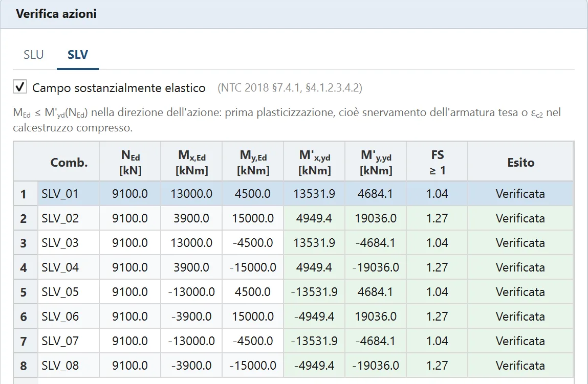Click the SLV_08 combination cell
This screenshot has height=384, width=588.
(69, 365)
